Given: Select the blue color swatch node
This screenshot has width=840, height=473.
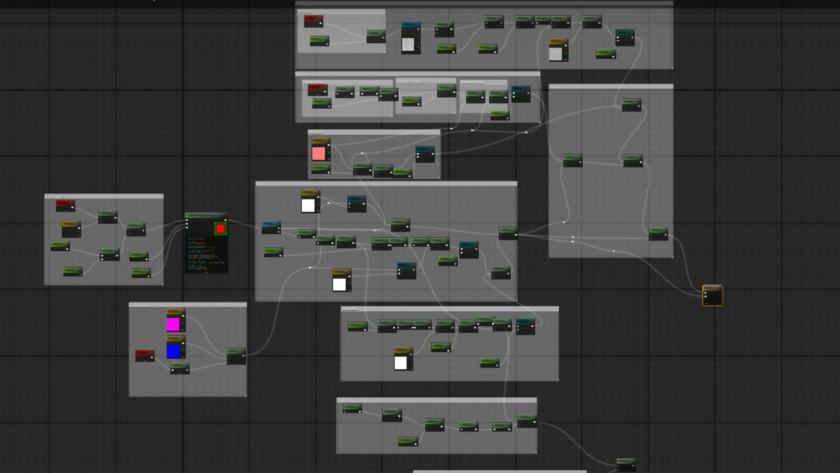Looking at the screenshot, I should pos(174,350).
